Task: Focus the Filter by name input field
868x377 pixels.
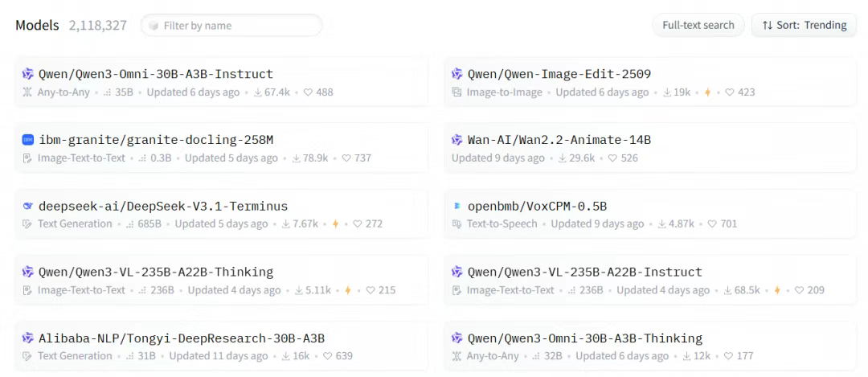Action: (x=237, y=26)
